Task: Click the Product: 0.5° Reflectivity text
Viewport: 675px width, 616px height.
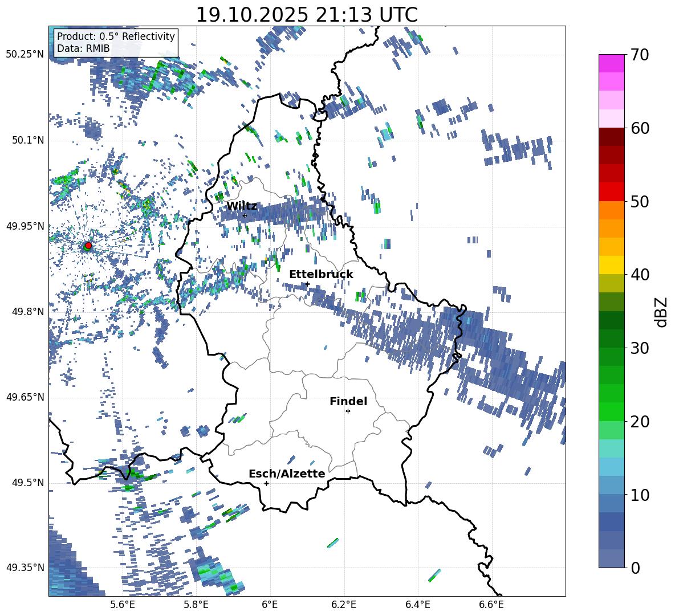Action: pyautogui.click(x=116, y=36)
